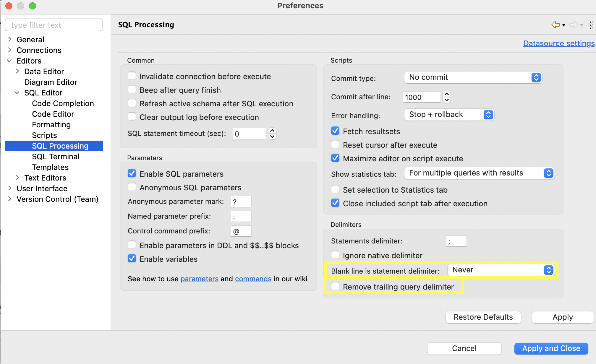Click Restore Defaults button
This screenshot has width=596, height=364.
(x=483, y=317)
